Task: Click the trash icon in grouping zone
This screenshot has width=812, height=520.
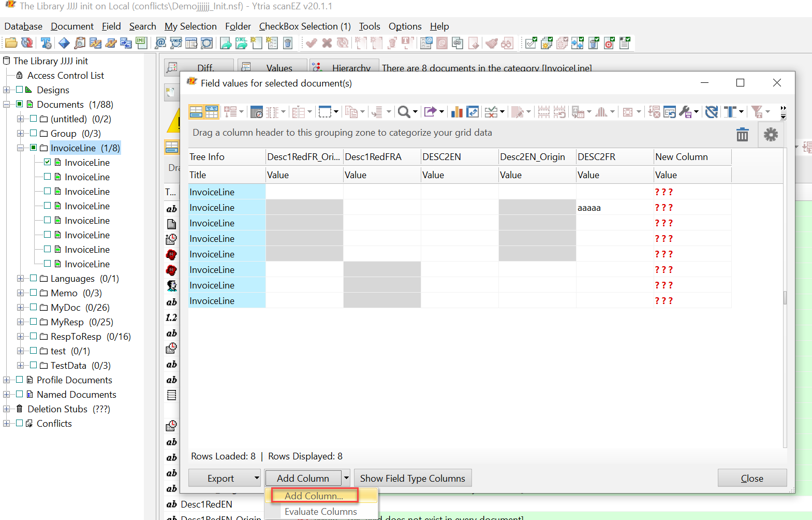Action: click(742, 135)
